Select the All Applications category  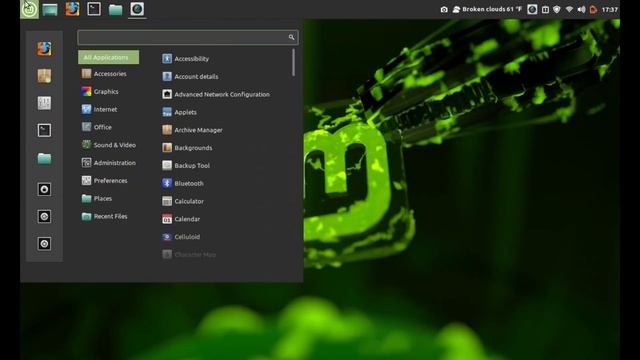click(109, 57)
